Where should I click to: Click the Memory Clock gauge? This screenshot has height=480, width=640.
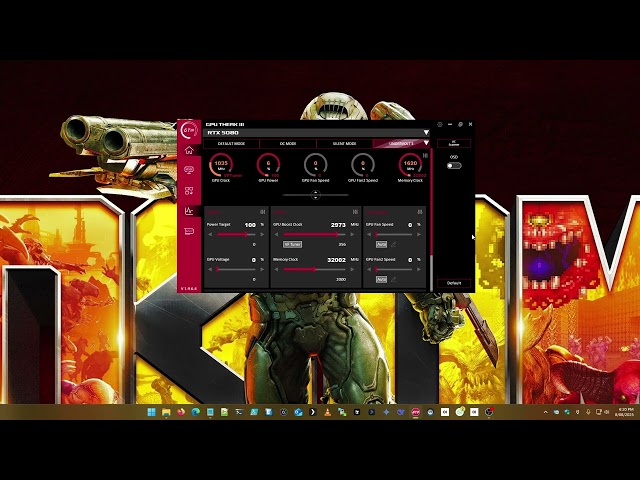[410, 167]
